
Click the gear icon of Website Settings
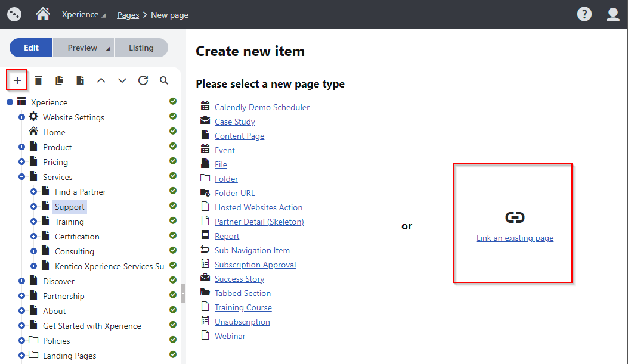tap(33, 116)
